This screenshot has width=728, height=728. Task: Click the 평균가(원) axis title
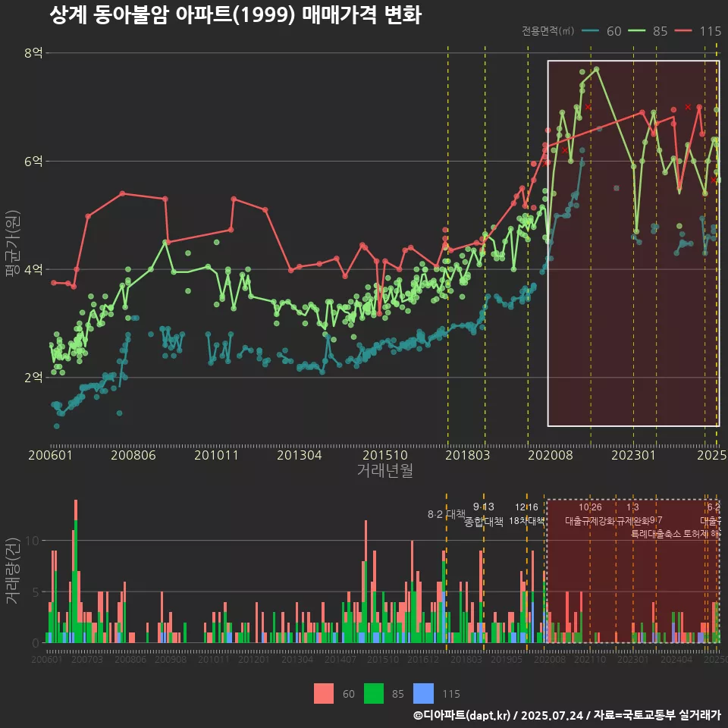(x=12, y=243)
